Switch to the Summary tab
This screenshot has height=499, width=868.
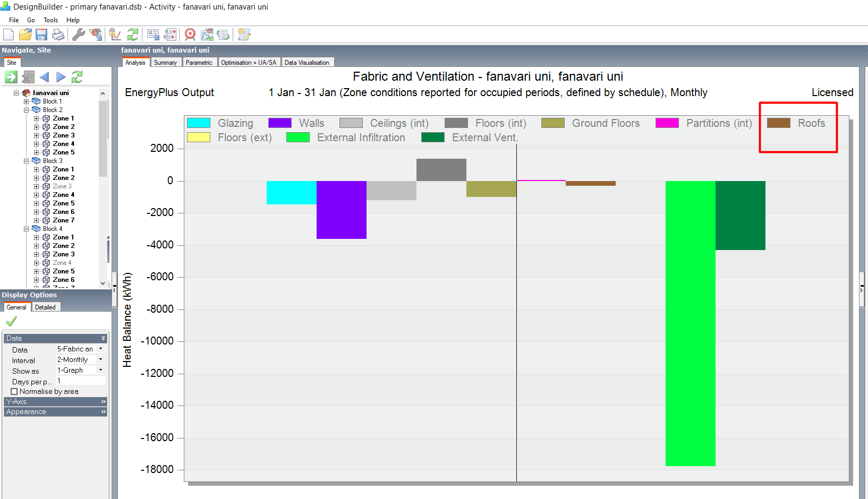pyautogui.click(x=165, y=63)
